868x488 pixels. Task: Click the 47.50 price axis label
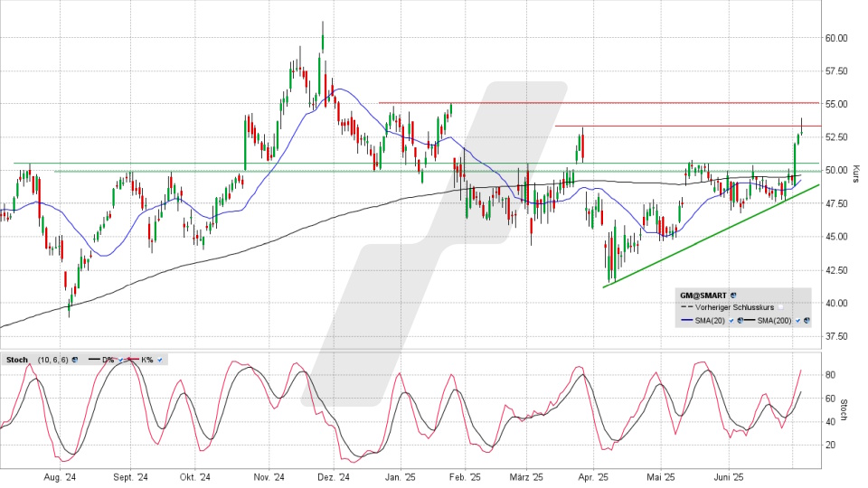pos(835,203)
